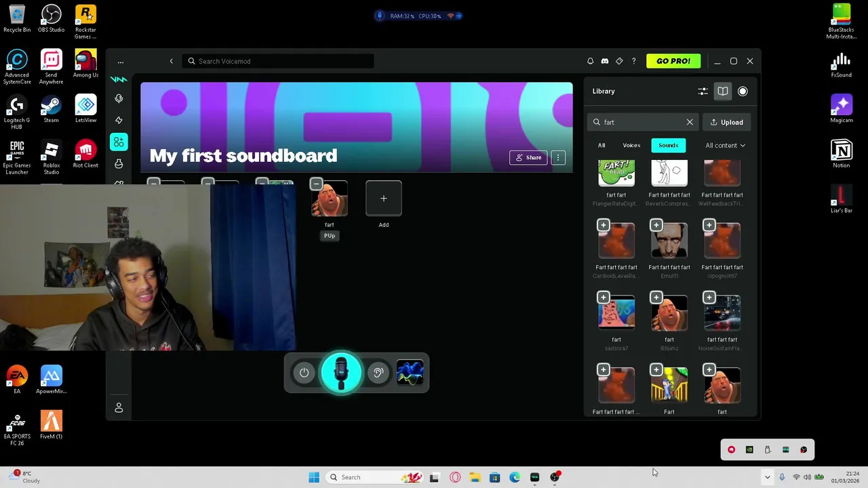
Task: Select the Soundboard sidebar icon
Action: (x=119, y=142)
